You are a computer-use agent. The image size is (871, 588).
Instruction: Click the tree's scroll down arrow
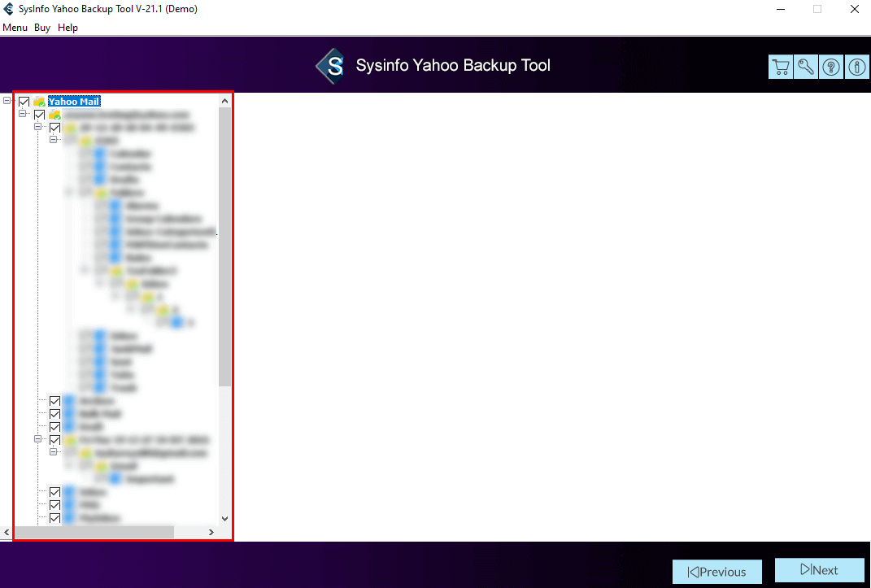[224, 519]
